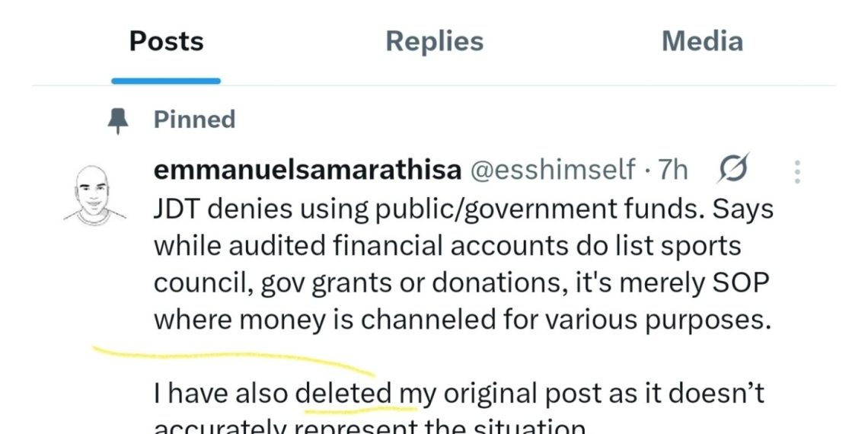Open the three-dot more options menu
The image size is (868, 434).
(x=797, y=171)
